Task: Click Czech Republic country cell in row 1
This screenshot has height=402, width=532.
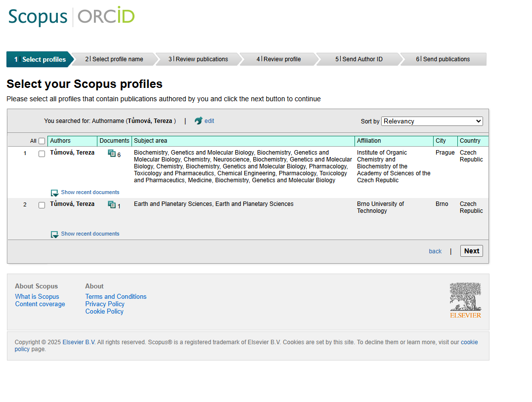Action: 471,156
